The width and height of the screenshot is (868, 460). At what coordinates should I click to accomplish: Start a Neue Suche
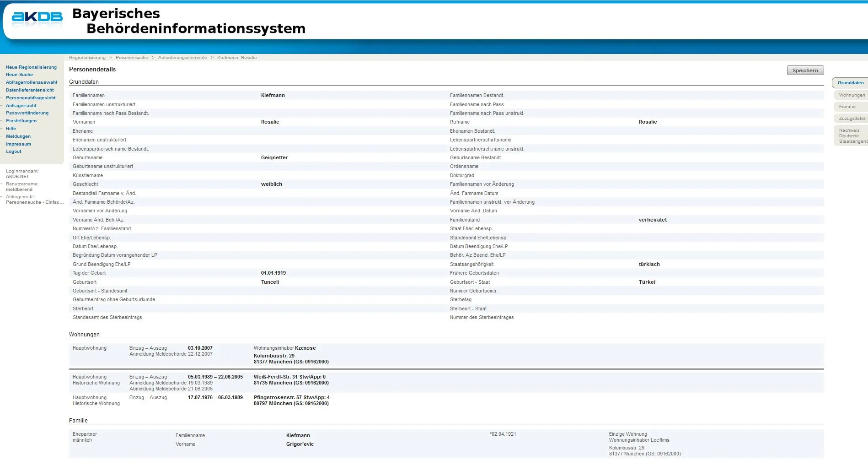point(19,75)
